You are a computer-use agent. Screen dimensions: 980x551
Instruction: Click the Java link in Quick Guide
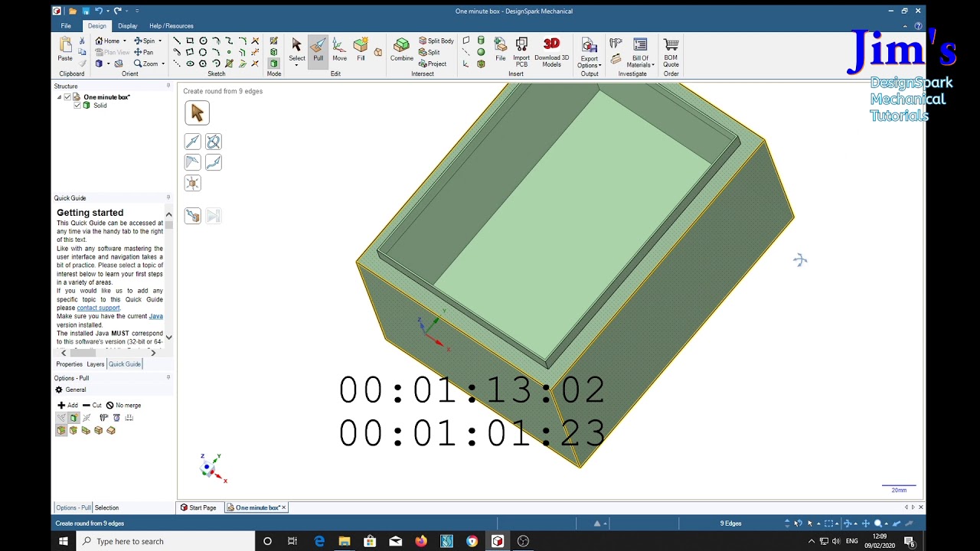point(155,316)
